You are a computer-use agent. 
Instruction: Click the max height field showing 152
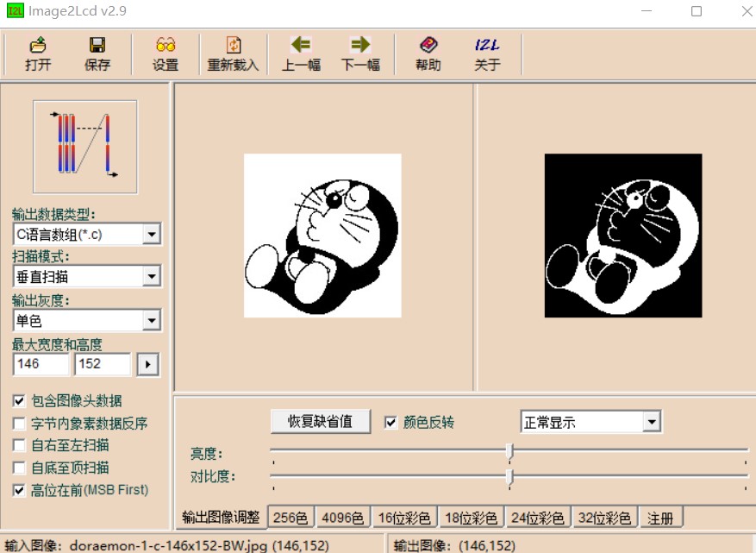103,364
